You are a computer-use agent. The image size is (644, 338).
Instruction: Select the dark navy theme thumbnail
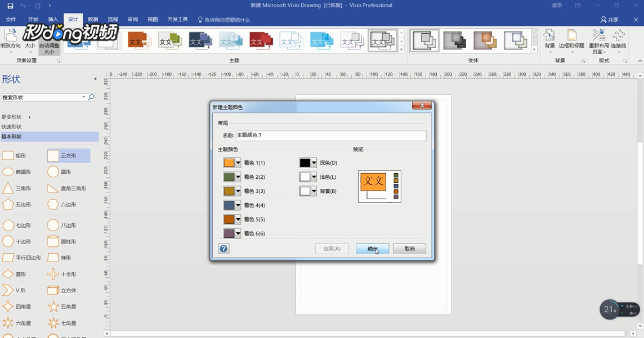[x=200, y=40]
